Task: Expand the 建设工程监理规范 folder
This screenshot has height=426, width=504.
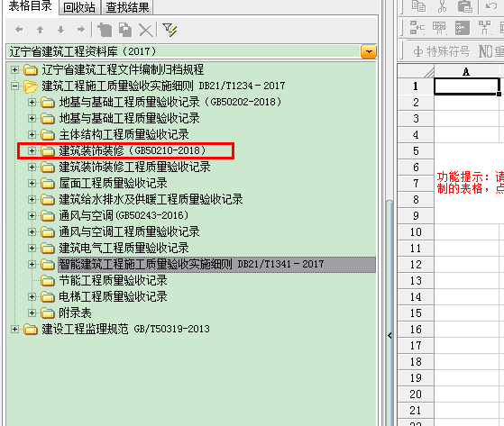Action: [14, 329]
